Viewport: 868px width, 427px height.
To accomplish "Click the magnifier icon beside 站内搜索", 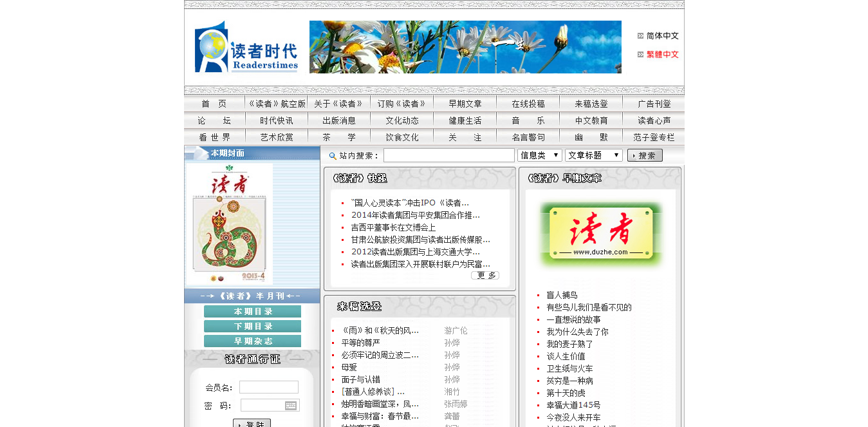I will coord(333,156).
